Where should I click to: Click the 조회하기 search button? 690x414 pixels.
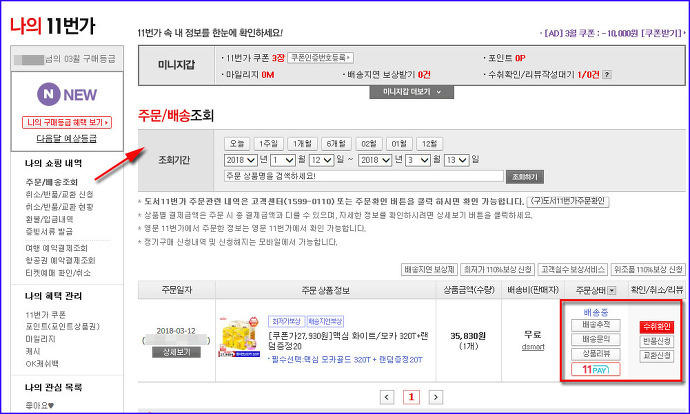pos(525,177)
